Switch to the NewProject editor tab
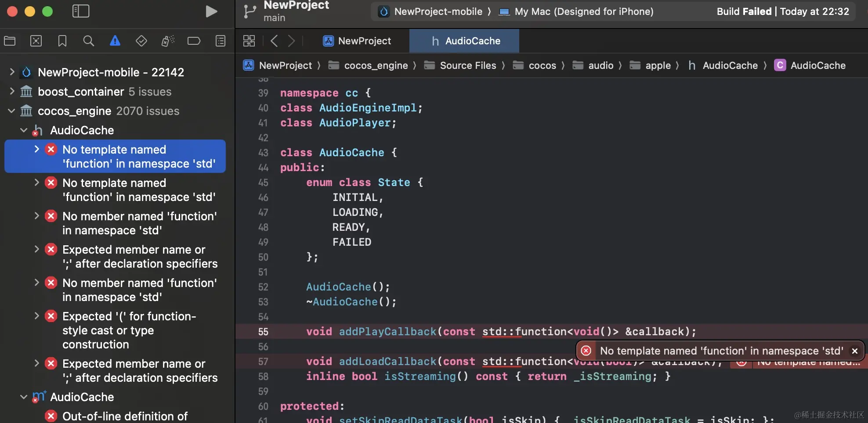The width and height of the screenshot is (868, 423). click(357, 41)
